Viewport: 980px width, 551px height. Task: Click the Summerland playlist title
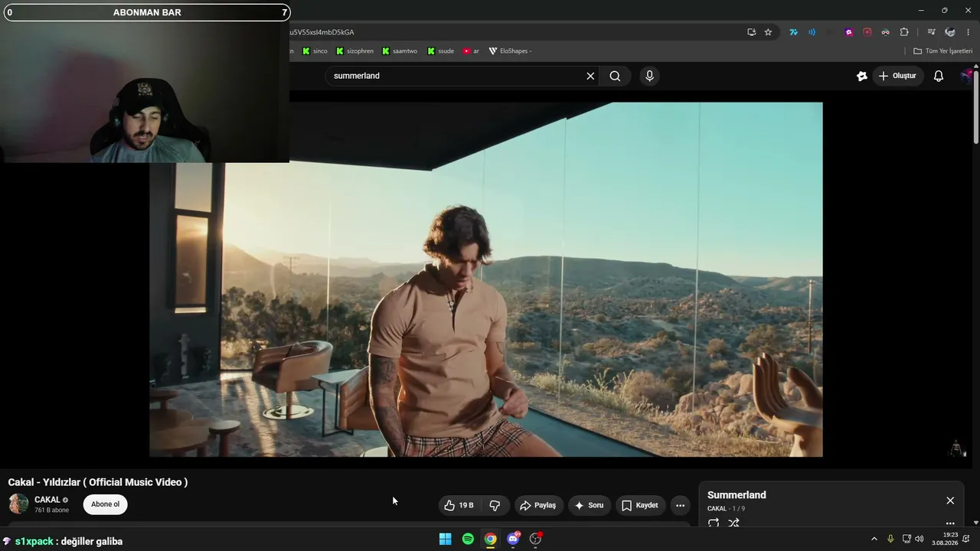coord(737,495)
